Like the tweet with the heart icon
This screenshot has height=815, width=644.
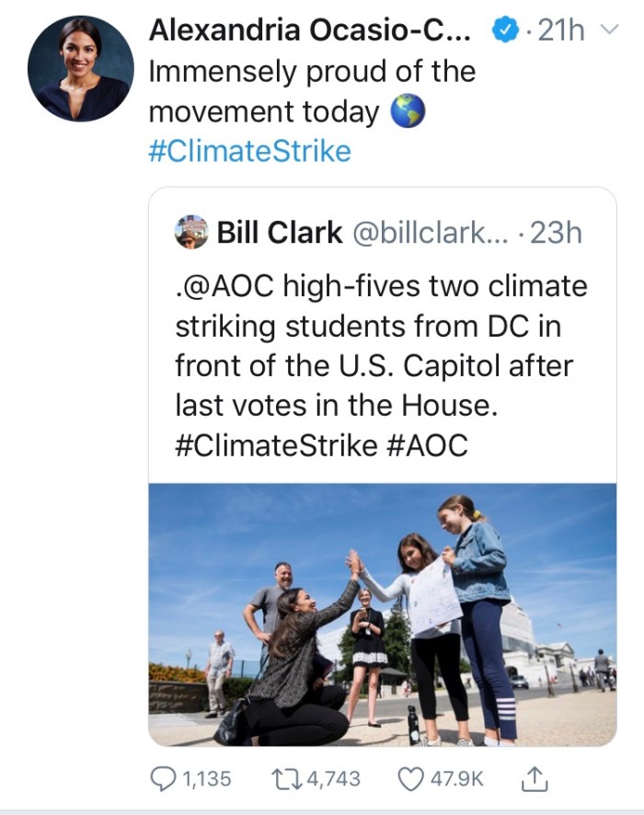coord(411,778)
